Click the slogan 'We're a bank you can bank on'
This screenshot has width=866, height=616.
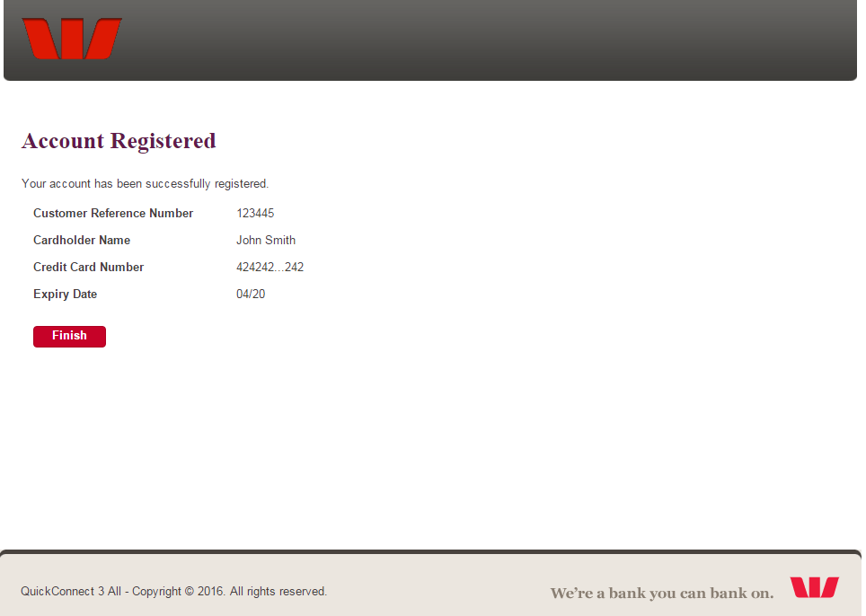[661, 593]
